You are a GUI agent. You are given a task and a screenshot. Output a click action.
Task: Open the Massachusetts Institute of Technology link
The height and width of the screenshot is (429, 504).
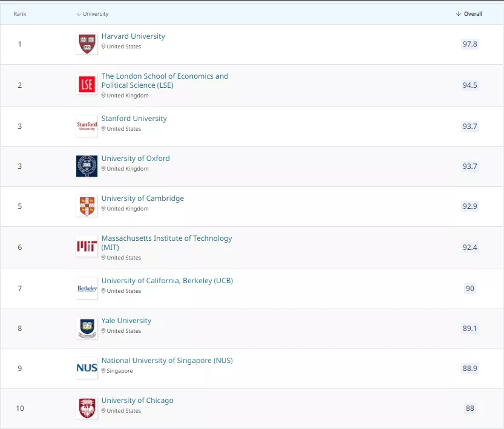166,238
